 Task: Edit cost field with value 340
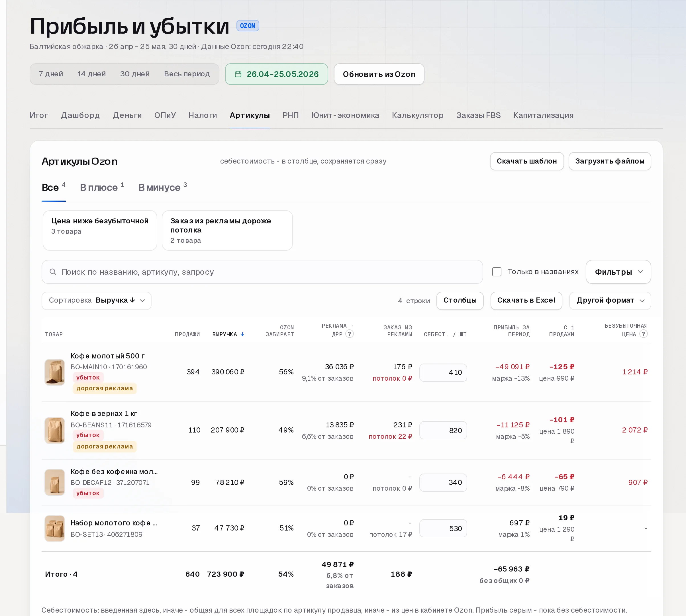443,483
